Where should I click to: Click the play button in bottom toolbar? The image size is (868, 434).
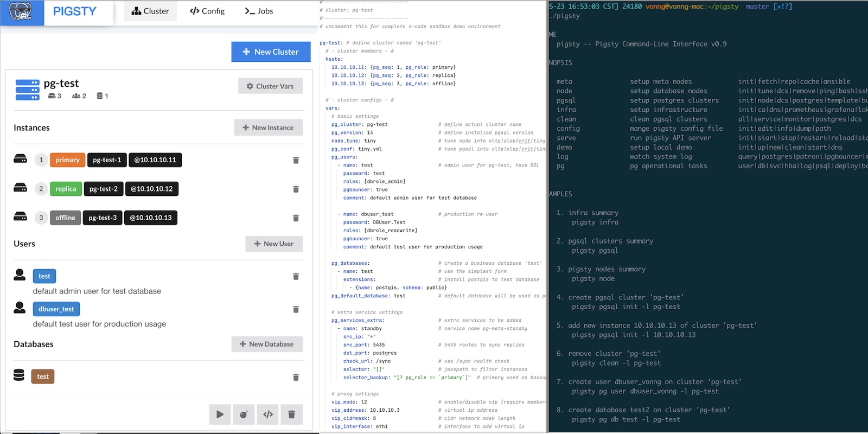(220, 414)
